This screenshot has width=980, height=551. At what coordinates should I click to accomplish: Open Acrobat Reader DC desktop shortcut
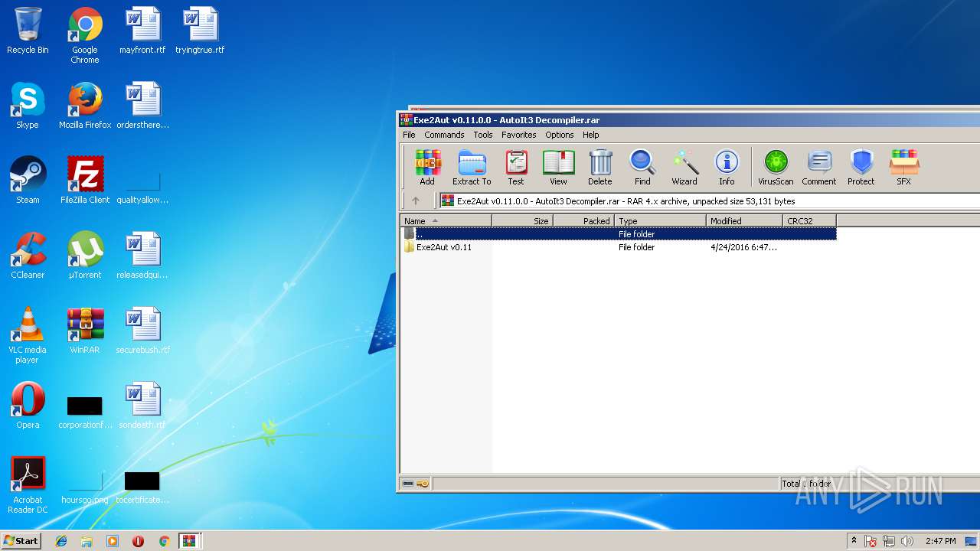click(28, 485)
